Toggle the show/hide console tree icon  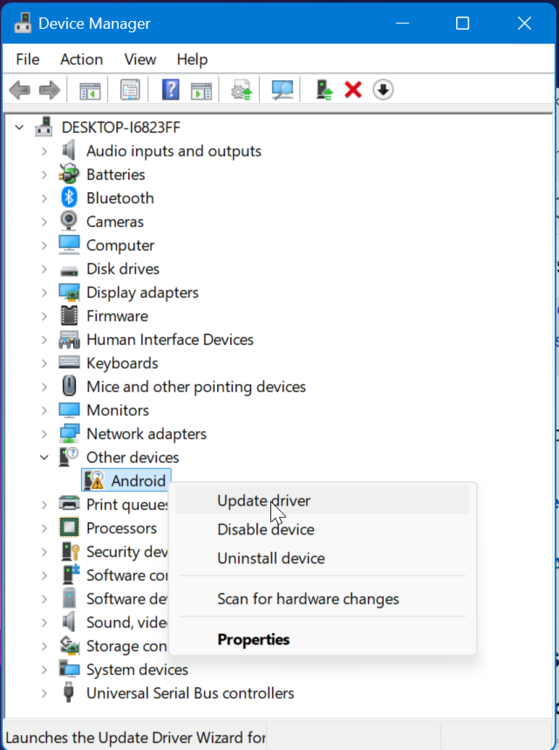90,90
